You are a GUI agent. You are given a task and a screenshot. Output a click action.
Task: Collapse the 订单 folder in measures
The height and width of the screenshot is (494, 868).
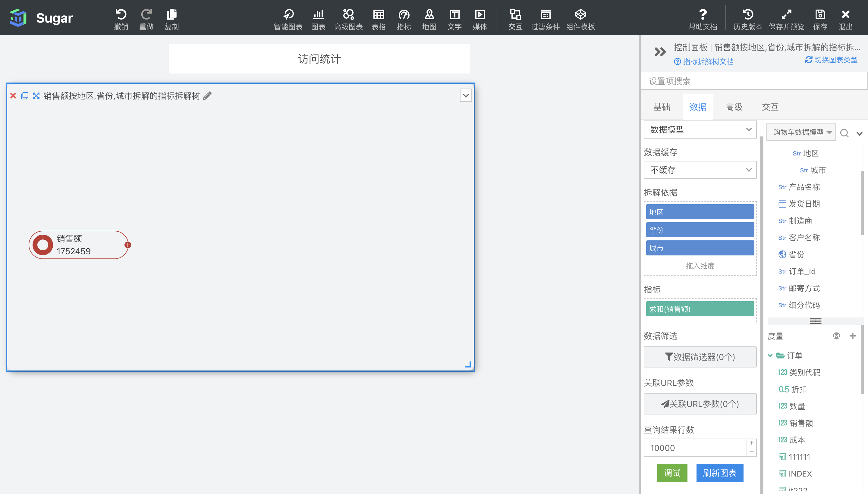tap(770, 355)
